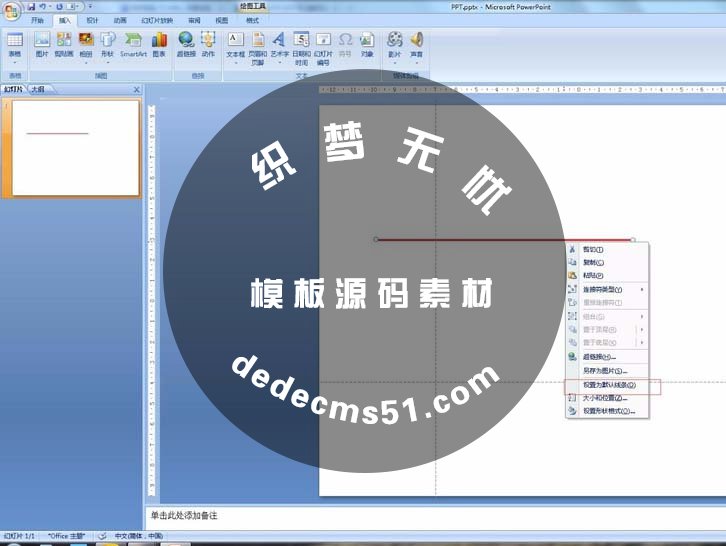Screen dimensions: 726x546
Task: Choose 粘贴 (Paste) in the context menu
Action: point(607,275)
